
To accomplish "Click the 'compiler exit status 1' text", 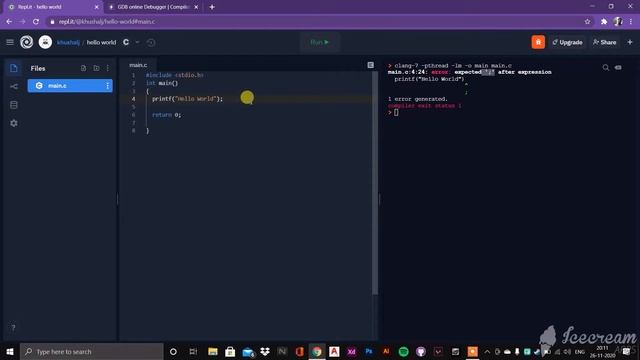I will pos(424,106).
